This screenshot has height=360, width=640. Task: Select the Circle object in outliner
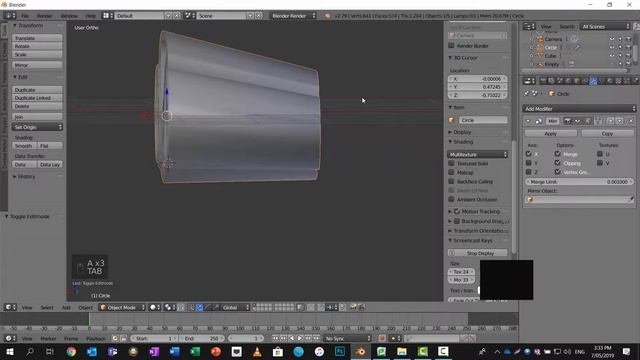[551, 47]
